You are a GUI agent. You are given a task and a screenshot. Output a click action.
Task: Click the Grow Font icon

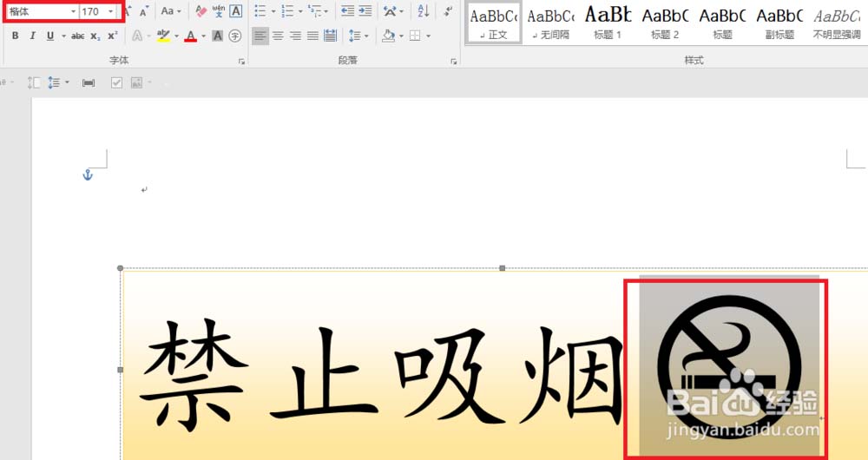(128, 11)
